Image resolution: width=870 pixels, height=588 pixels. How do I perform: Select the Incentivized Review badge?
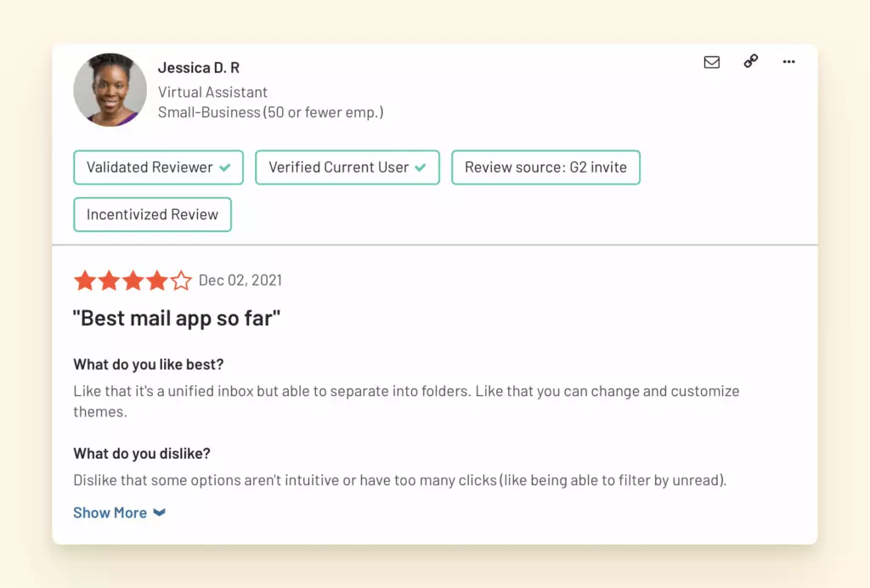(153, 215)
